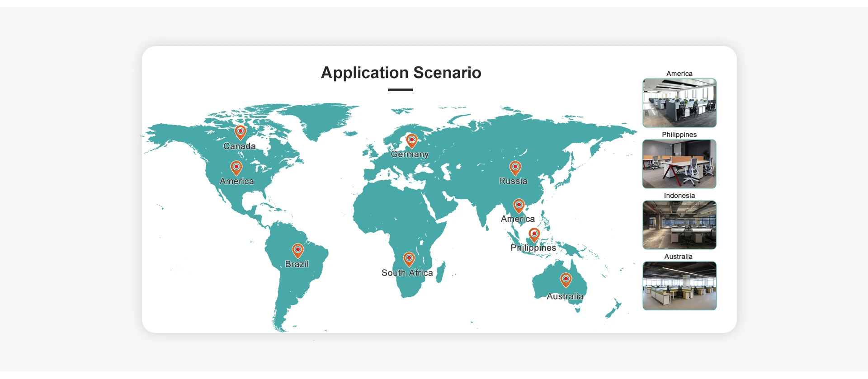Click the Canada text label on map

[239, 146]
